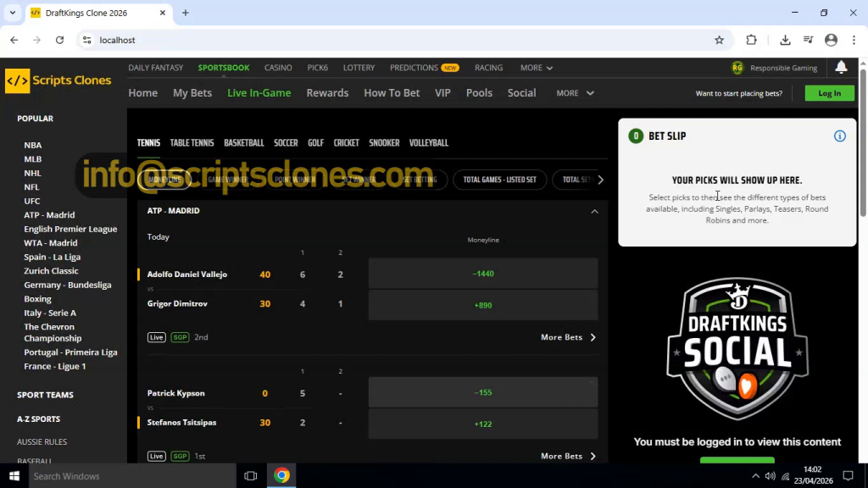Image resolution: width=868 pixels, height=488 pixels.
Task: Switch to the Golf tab
Action: [x=315, y=142]
